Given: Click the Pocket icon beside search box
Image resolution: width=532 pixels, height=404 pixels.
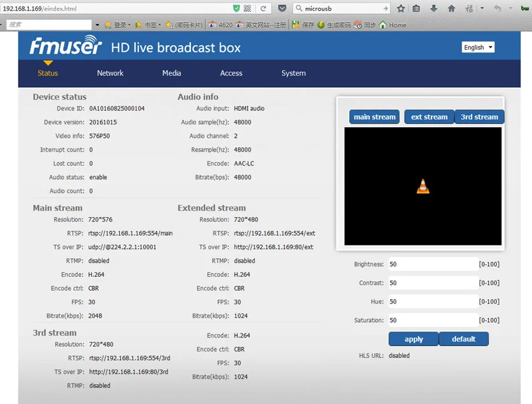Looking at the screenshot, I should [282, 9].
